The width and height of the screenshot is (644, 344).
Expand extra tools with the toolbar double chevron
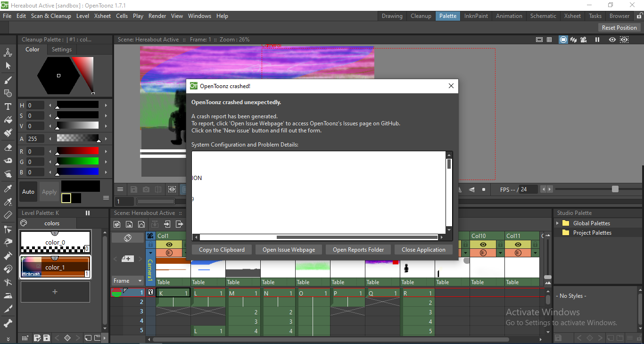point(8,338)
